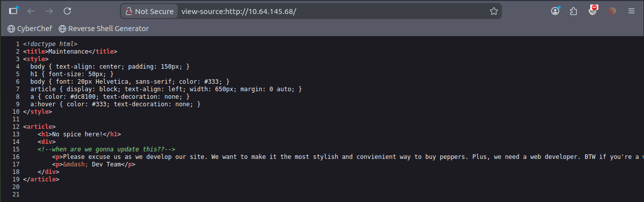Click the forward navigation arrow

pyautogui.click(x=49, y=11)
